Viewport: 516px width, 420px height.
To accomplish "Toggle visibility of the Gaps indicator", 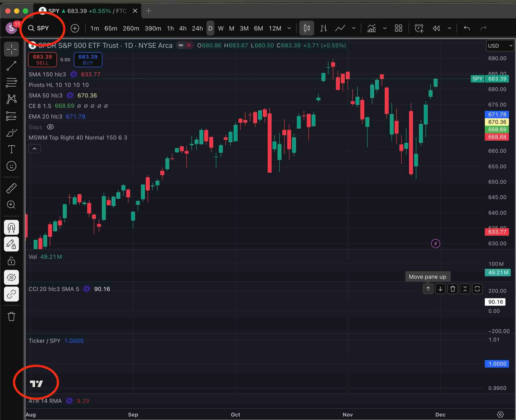I will point(50,127).
